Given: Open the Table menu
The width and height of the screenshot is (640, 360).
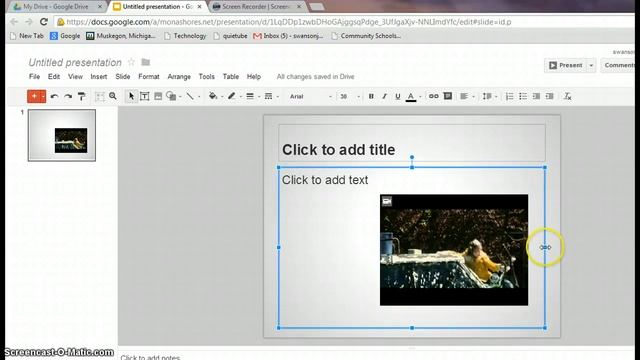Looking at the screenshot, I should tap(231, 76).
